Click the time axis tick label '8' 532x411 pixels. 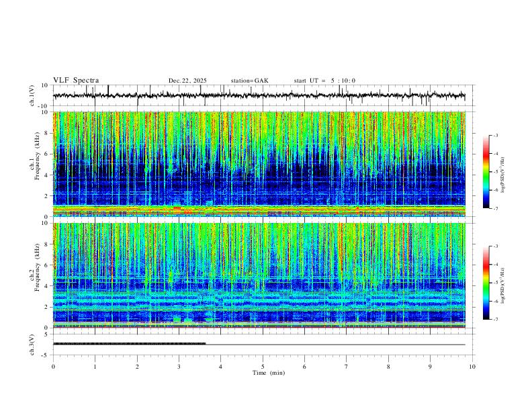click(388, 367)
